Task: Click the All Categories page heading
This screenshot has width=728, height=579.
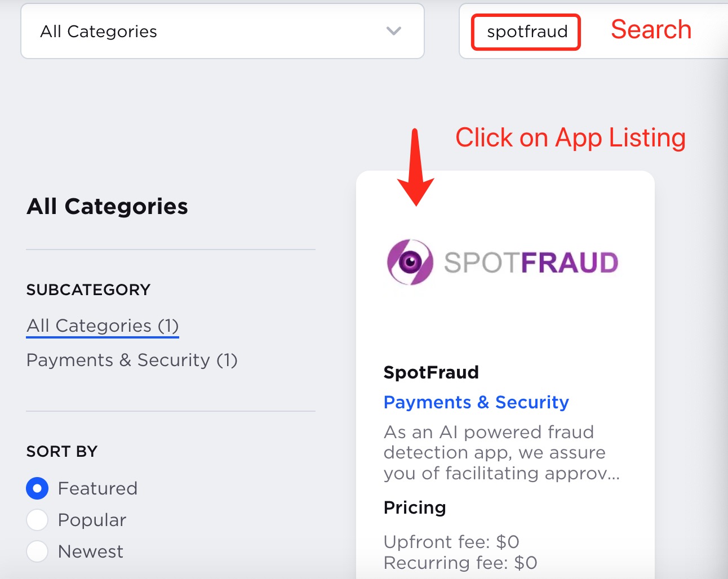Action: point(107,207)
